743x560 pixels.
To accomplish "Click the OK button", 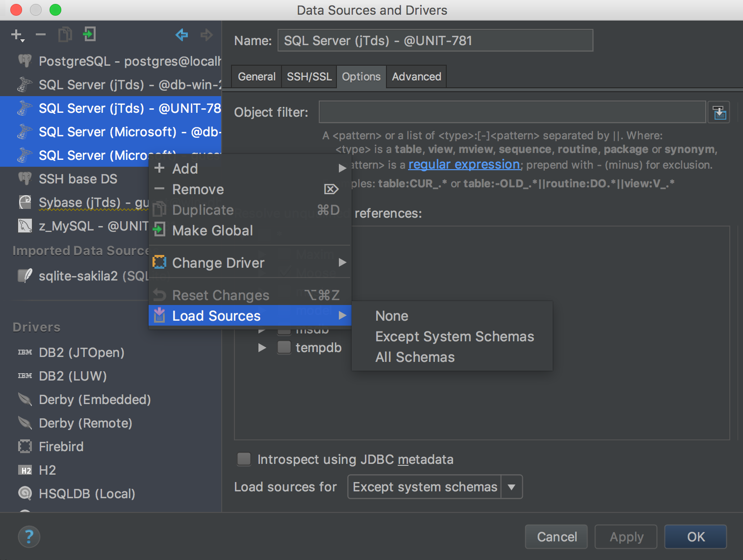I will tap(695, 537).
